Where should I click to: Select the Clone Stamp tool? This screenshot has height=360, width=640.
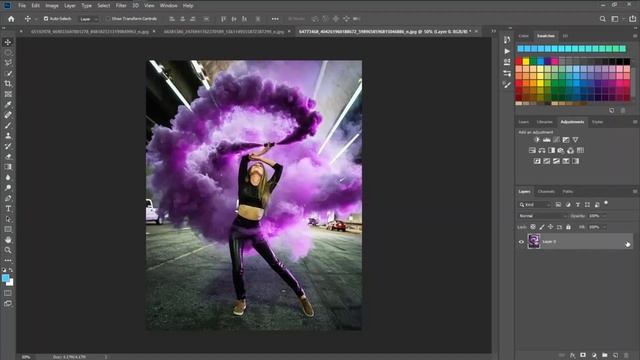click(x=8, y=136)
